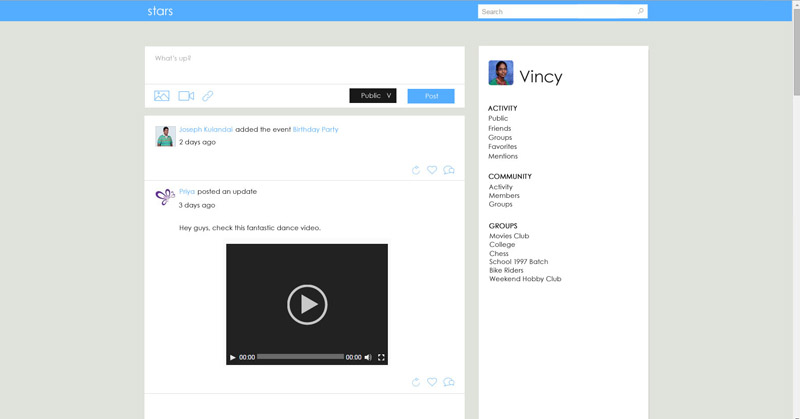Open the Bike Riders group
The image size is (800, 419).
[506, 270]
